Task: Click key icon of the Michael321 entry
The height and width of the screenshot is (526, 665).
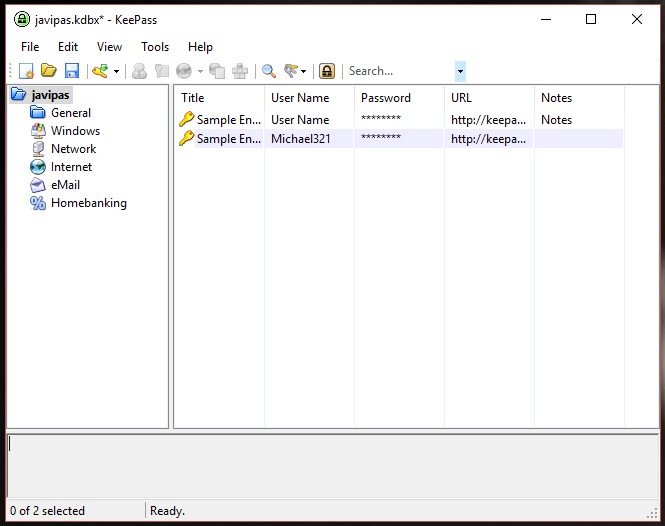Action: point(186,138)
